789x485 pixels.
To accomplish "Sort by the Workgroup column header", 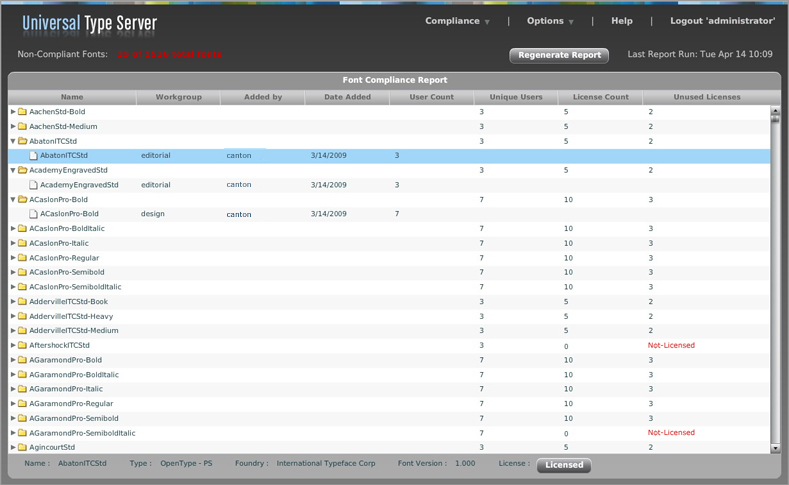I will (x=179, y=97).
